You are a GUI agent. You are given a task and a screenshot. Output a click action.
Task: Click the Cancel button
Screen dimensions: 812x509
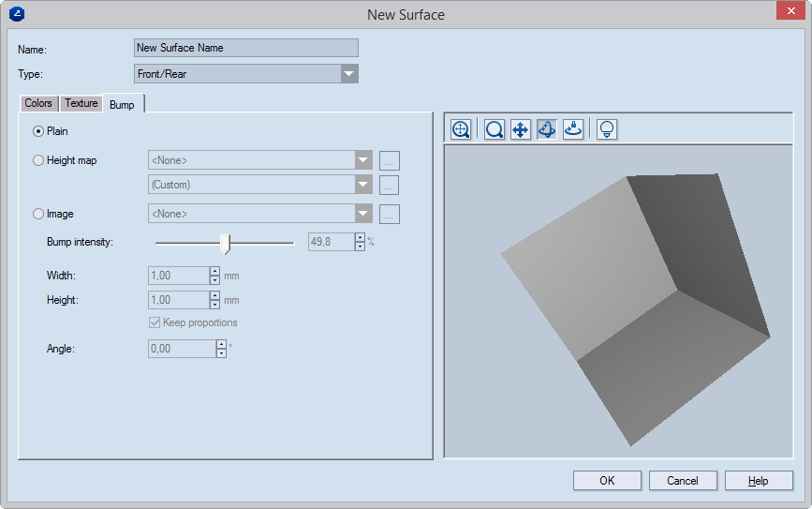[683, 481]
